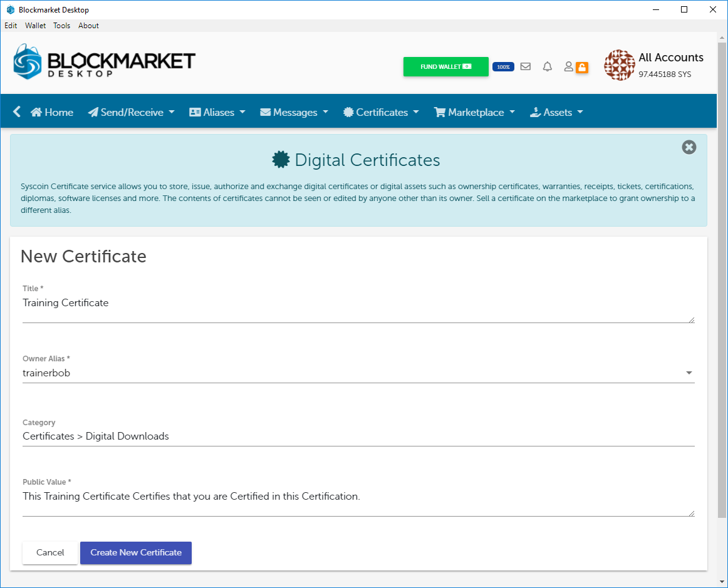Image resolution: width=728 pixels, height=588 pixels.
Task: Expand the Assets dropdown menu
Action: click(x=556, y=112)
